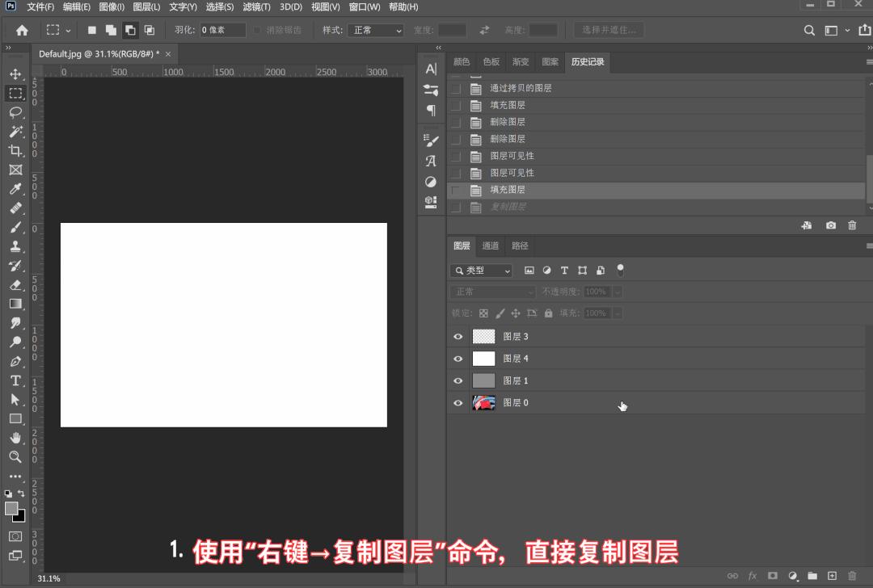873x588 pixels.
Task: Hide the 图层 0 layer
Action: 458,401
